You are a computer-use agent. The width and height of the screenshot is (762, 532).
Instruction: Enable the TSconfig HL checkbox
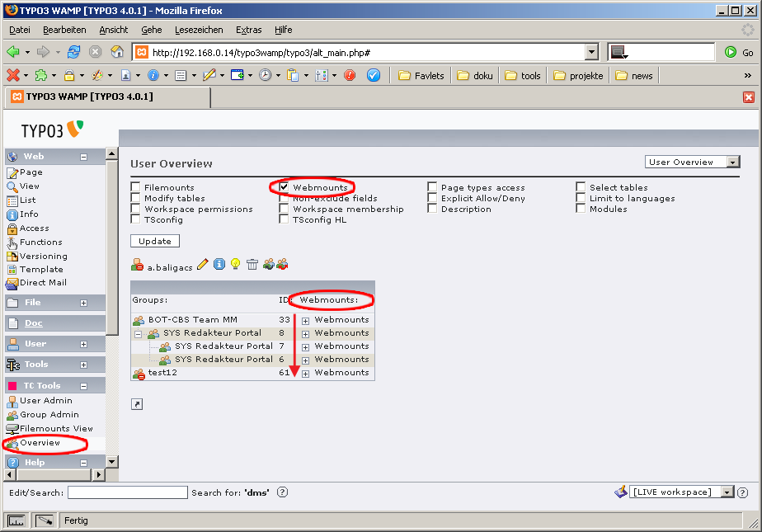(x=285, y=219)
